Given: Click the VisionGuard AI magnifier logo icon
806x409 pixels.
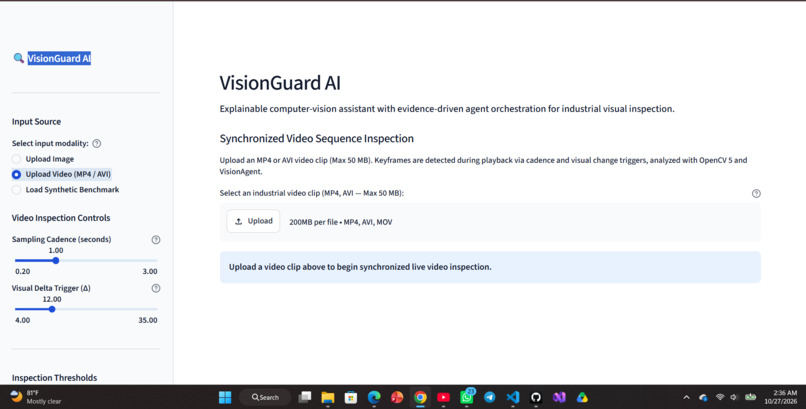Looking at the screenshot, I should click(19, 58).
